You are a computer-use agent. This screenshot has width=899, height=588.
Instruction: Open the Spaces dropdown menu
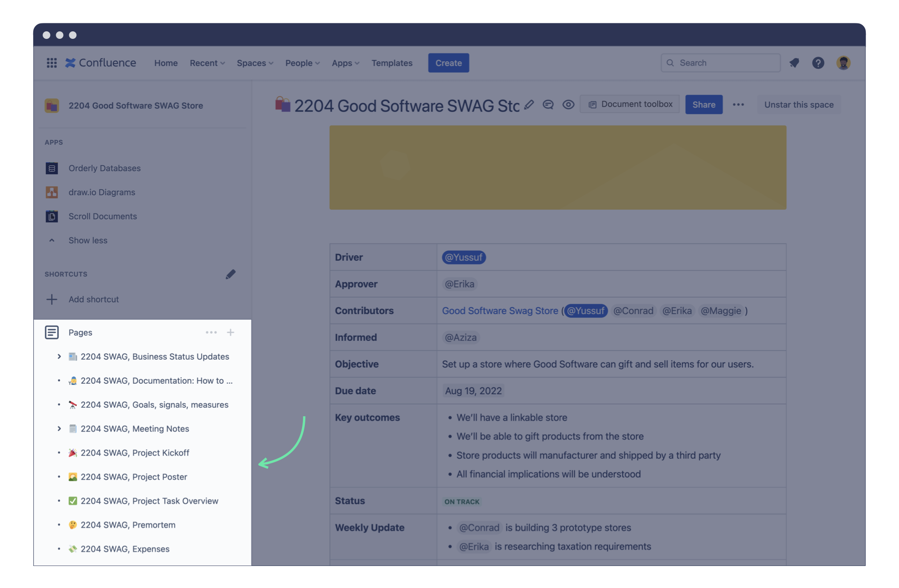[255, 63]
